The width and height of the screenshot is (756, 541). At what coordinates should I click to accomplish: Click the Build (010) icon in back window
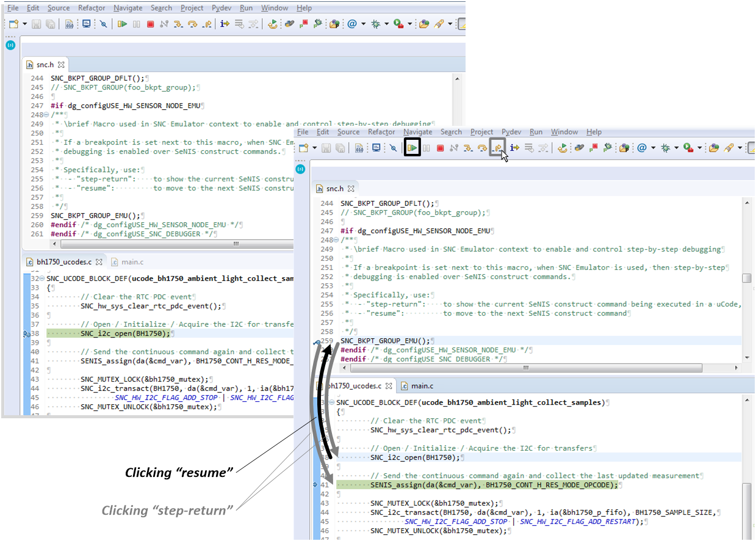point(69,24)
